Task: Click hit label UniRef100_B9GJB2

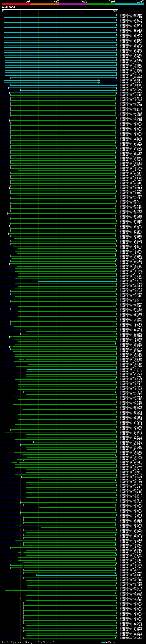Action: tap(131, 30)
